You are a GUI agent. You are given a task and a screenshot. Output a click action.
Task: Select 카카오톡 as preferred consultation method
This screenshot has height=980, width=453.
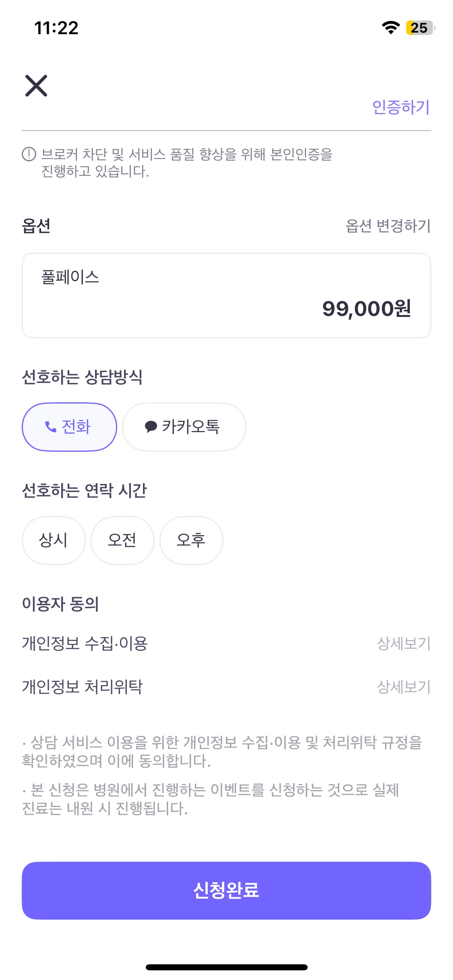click(184, 427)
